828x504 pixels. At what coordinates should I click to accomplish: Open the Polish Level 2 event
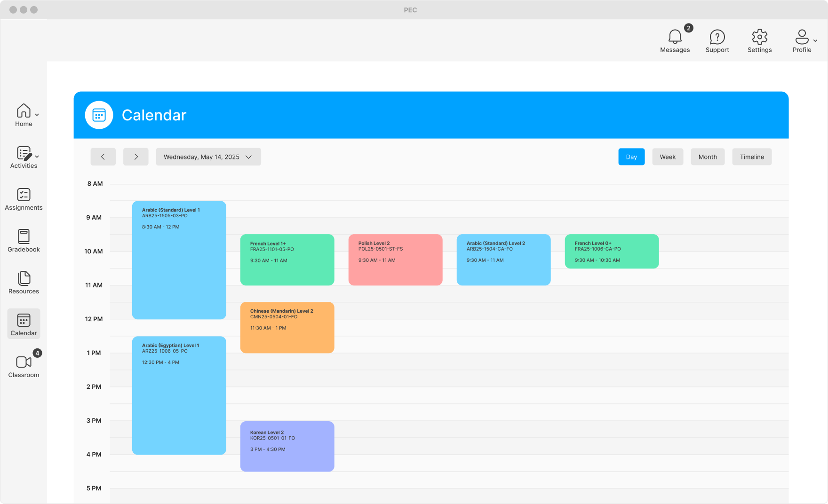(x=395, y=260)
